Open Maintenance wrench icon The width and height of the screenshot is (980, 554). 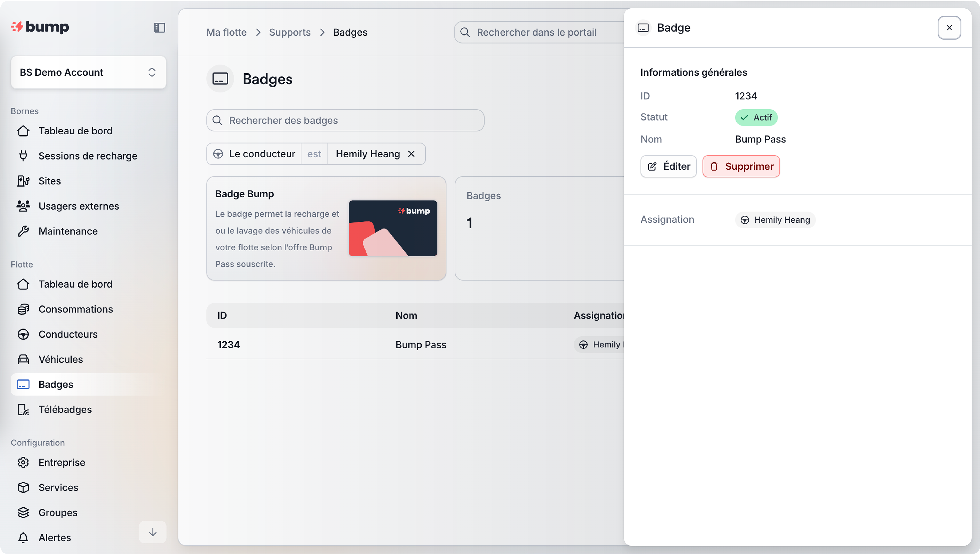(x=23, y=231)
